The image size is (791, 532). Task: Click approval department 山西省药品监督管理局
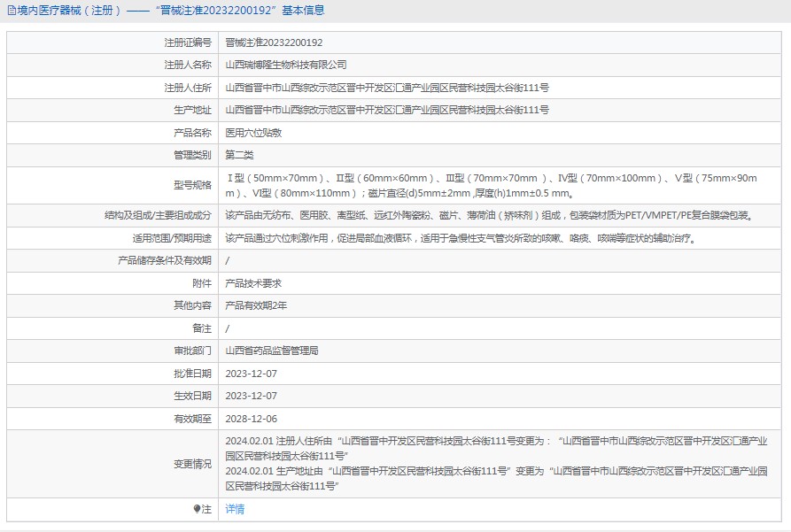[x=272, y=351]
